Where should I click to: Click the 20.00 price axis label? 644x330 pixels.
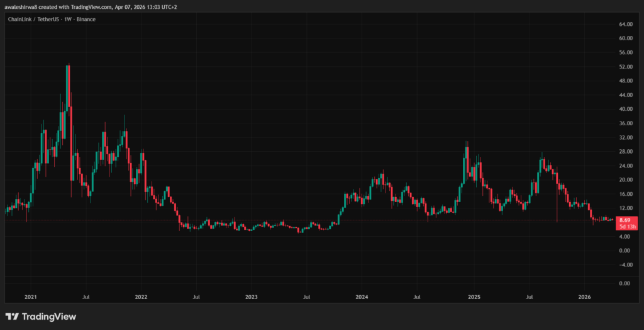pyautogui.click(x=625, y=180)
